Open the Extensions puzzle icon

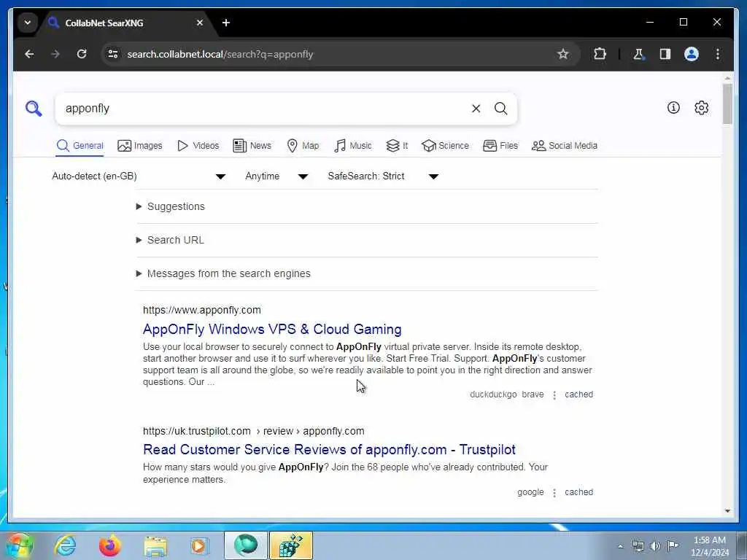point(600,54)
